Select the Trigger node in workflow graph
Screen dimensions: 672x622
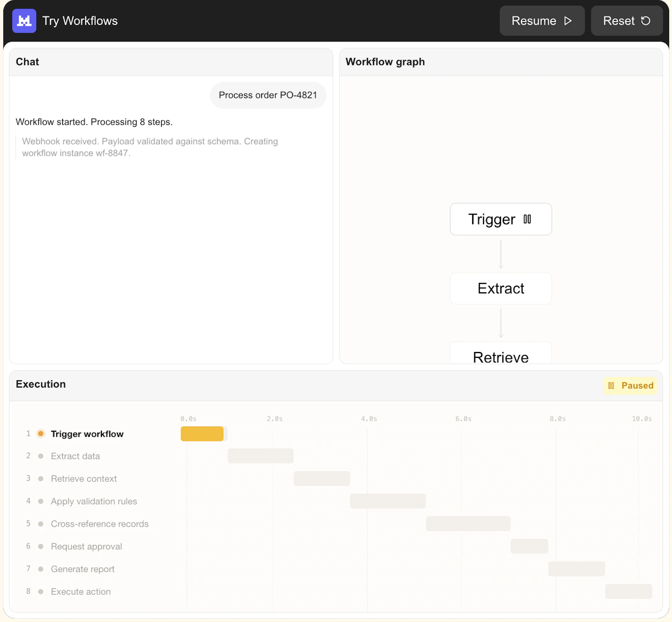[501, 219]
